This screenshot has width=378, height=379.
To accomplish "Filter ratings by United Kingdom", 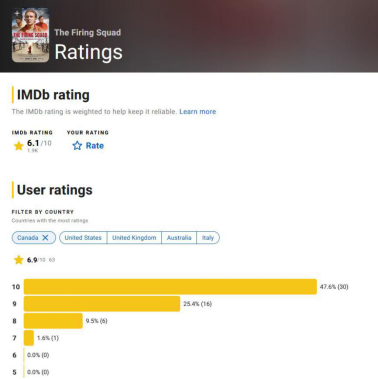I will 134,238.
